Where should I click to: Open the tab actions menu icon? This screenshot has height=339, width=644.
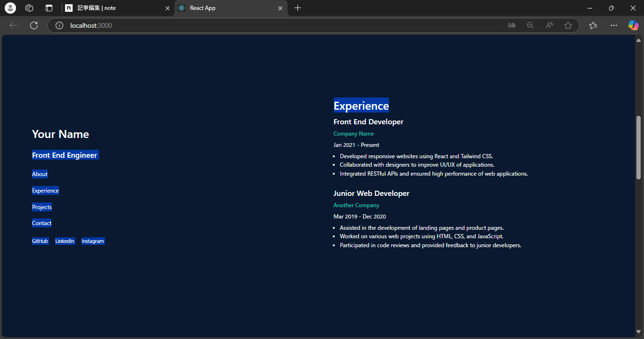pyautogui.click(x=49, y=8)
